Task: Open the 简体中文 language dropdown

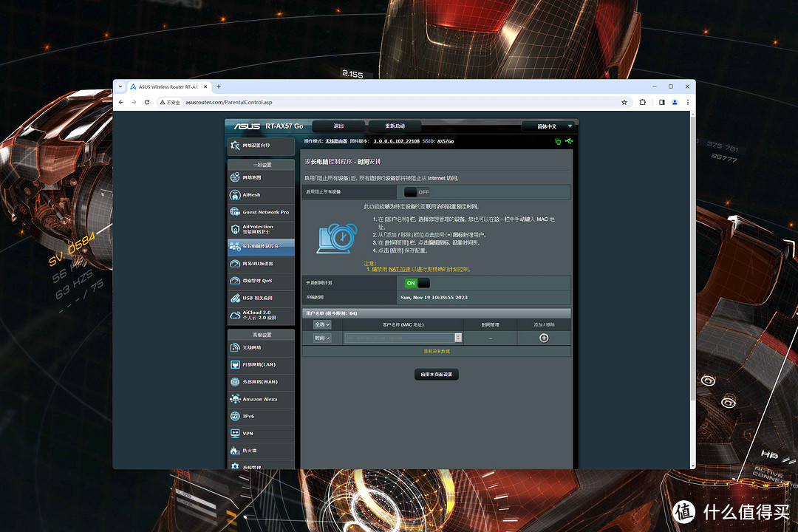Action: 550,126
